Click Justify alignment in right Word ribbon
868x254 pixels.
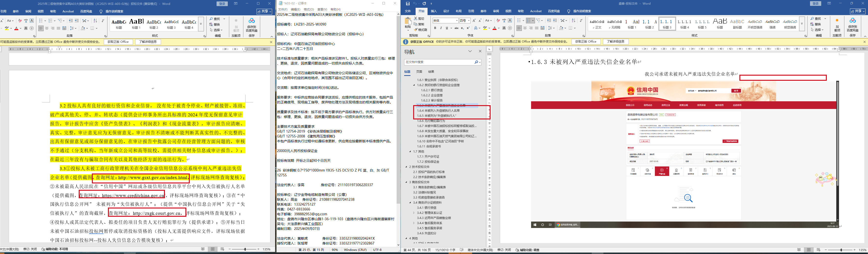[x=536, y=28]
